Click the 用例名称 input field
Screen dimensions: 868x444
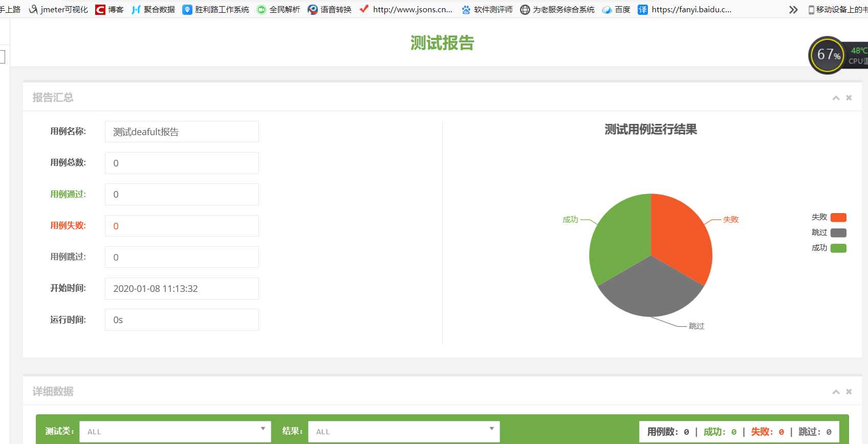pos(182,132)
